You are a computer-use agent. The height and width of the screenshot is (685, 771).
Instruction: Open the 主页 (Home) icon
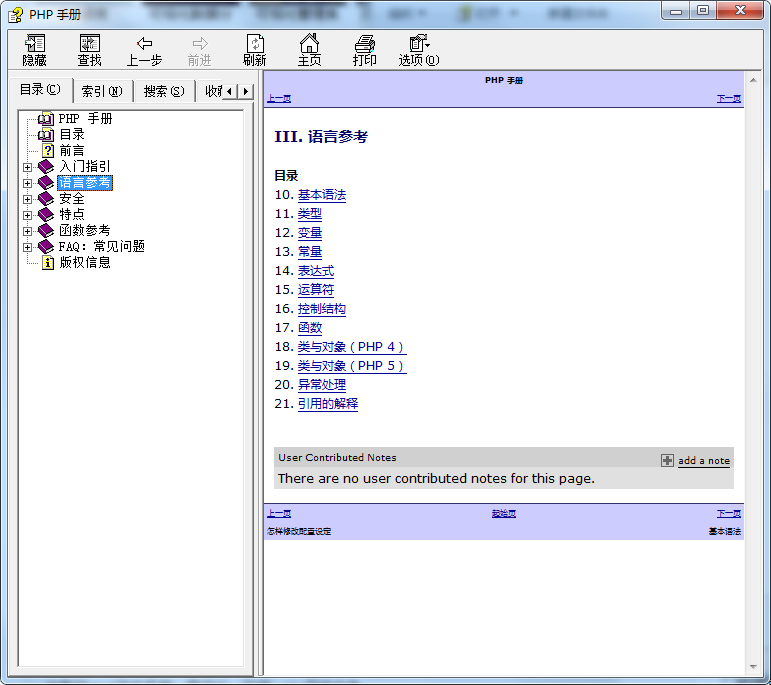pyautogui.click(x=310, y=43)
